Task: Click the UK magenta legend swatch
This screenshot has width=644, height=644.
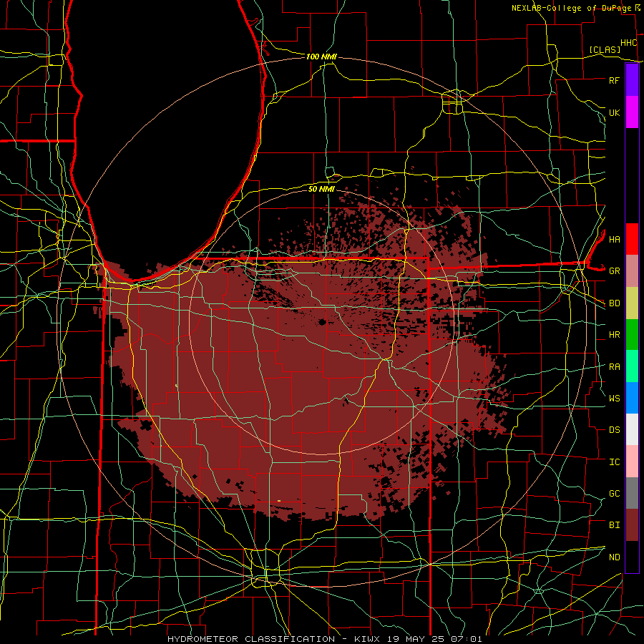Action: (x=632, y=112)
